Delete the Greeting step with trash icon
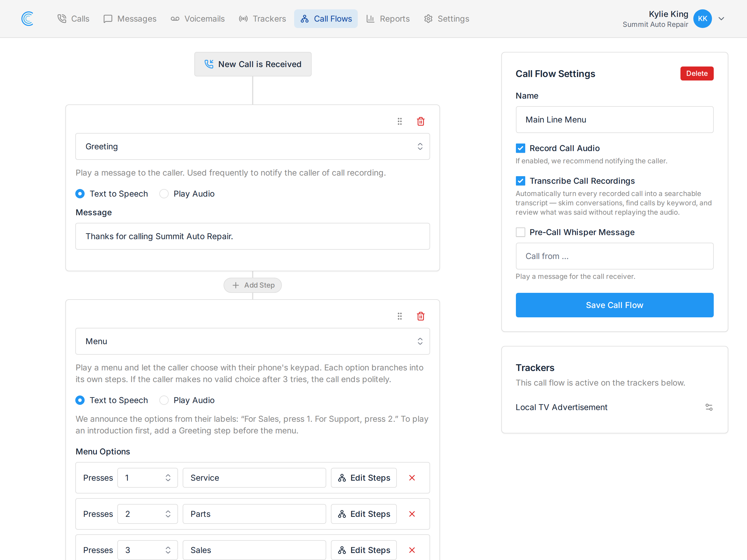 click(x=420, y=121)
